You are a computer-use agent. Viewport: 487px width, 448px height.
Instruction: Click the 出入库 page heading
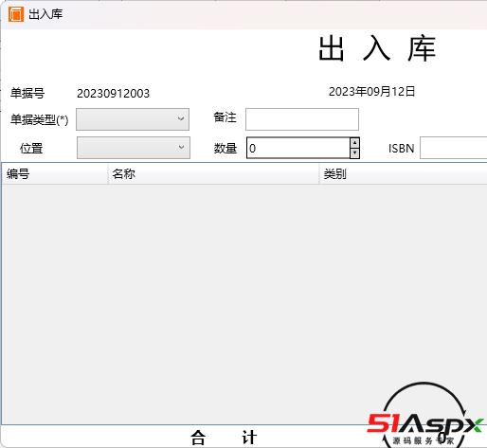(377, 48)
